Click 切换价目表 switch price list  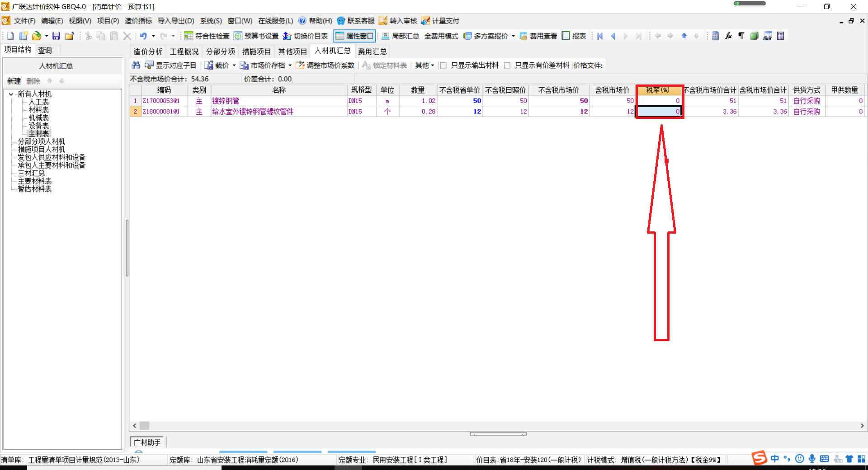coord(306,36)
